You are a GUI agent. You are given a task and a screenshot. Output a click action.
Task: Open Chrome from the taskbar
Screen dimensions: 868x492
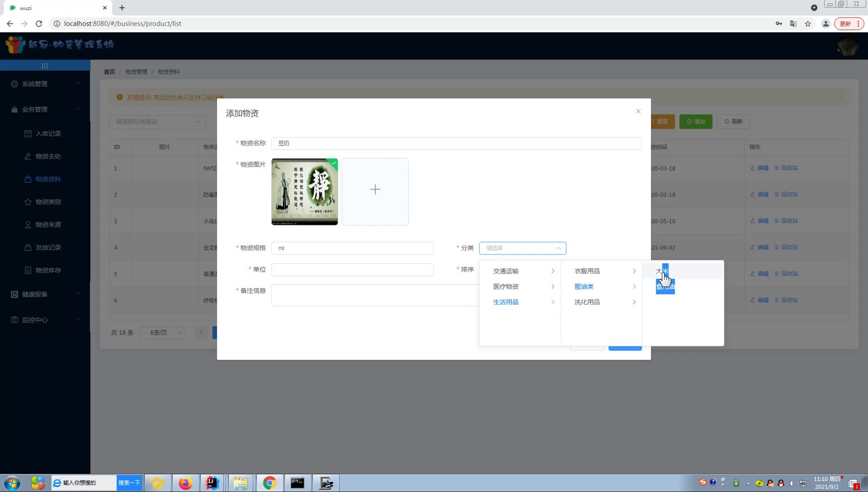269,483
